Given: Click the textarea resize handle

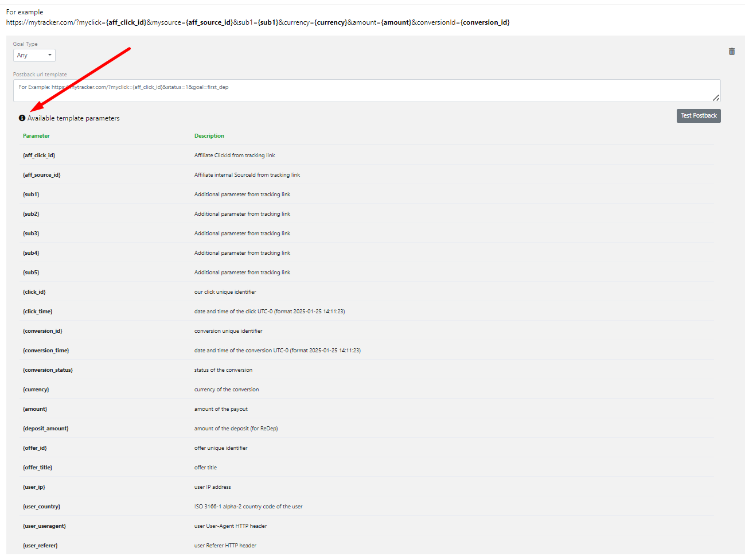Looking at the screenshot, I should coord(716,98).
